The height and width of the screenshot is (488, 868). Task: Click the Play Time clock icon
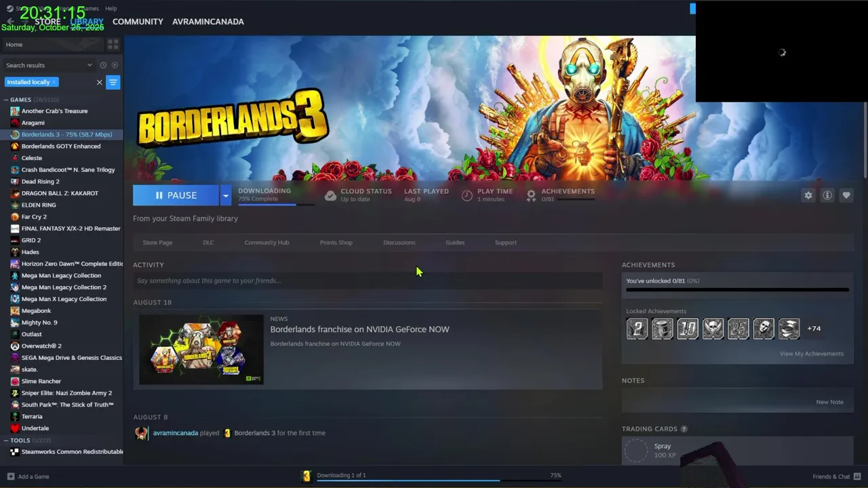(467, 195)
